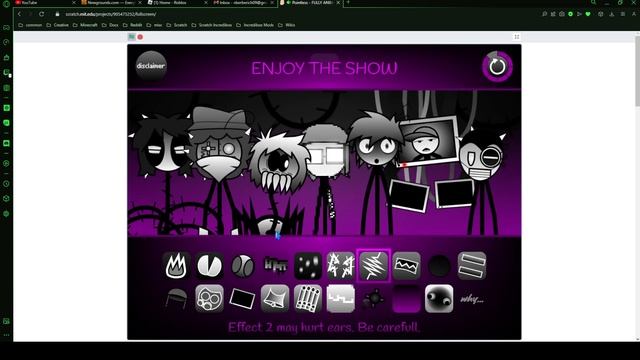The image size is (640, 360).
Task: Click the framed photo character
Action: click(x=429, y=142)
